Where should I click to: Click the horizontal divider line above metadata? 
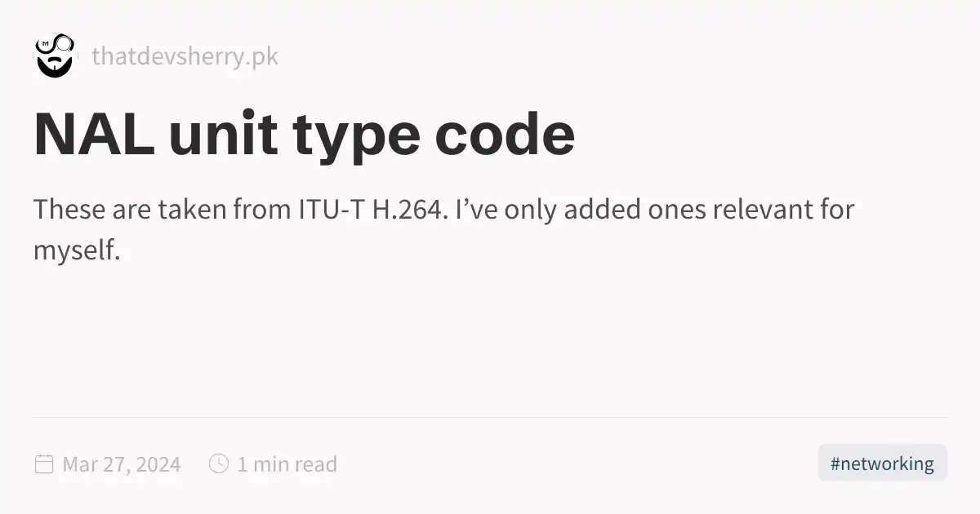point(490,417)
